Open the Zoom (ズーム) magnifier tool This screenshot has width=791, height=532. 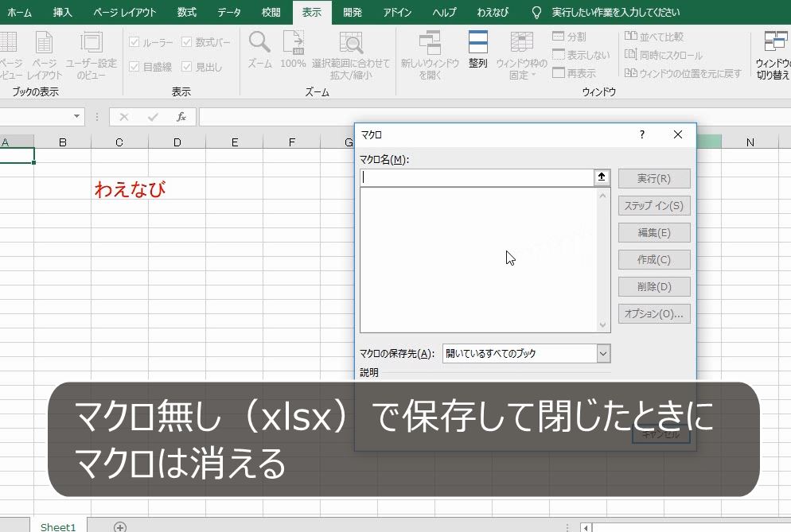(259, 49)
